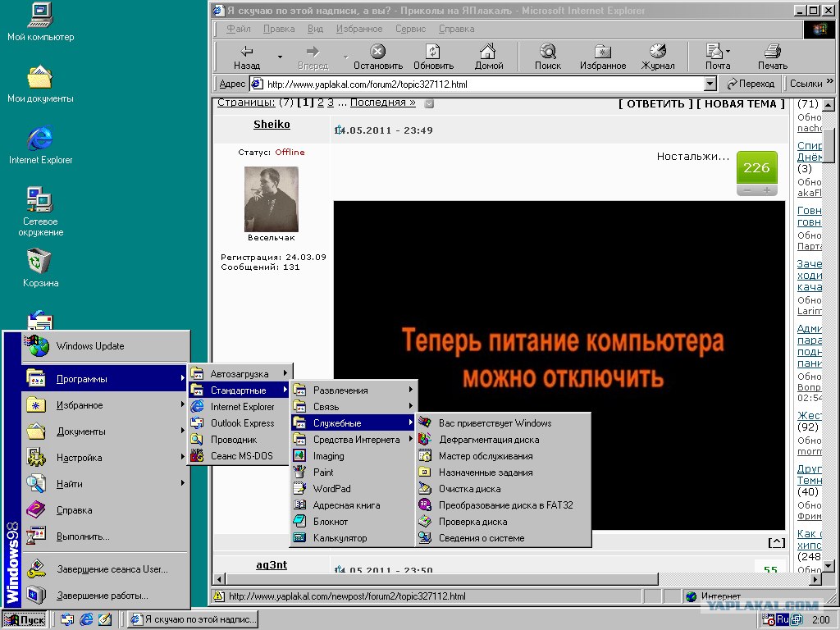The height and width of the screenshot is (630, 840).
Task: Open the Сетевое окружение desktop icon
Action: point(40,212)
